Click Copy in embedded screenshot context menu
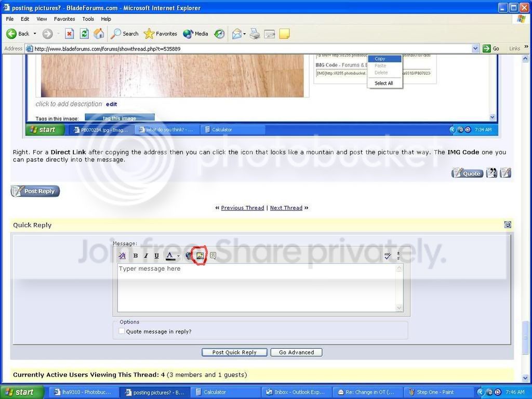The width and height of the screenshot is (532, 399). point(385,59)
